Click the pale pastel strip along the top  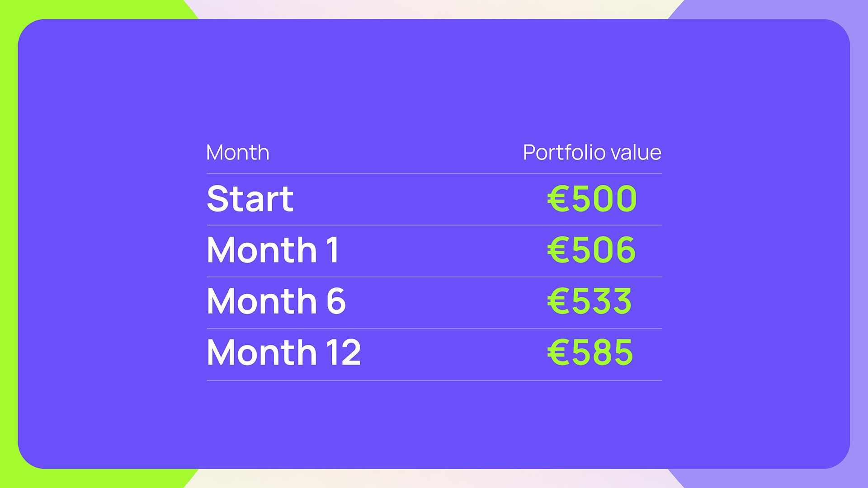pos(434,9)
